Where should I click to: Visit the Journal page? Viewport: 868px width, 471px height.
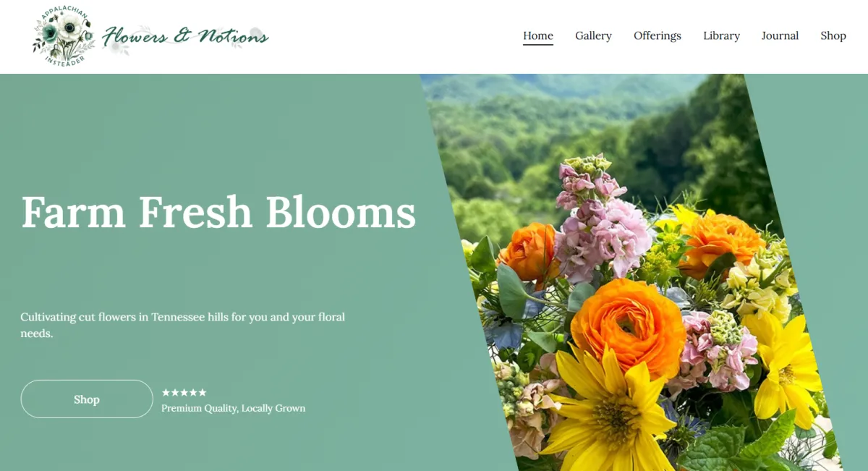click(780, 35)
